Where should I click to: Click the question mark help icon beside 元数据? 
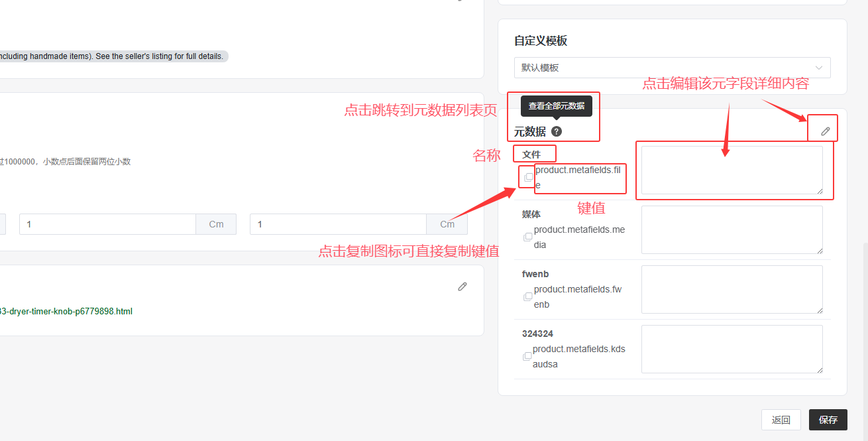(557, 131)
